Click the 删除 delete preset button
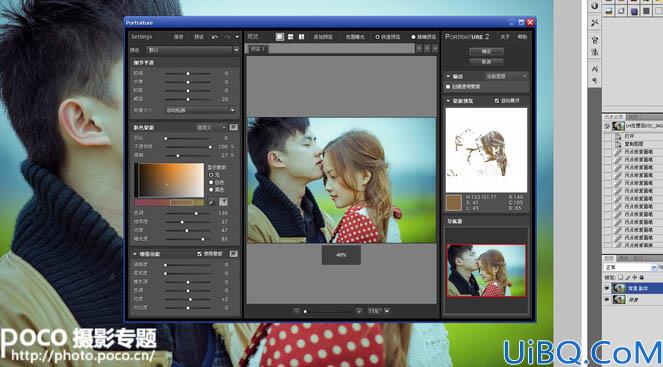Image resolution: width=663 pixels, height=367 pixels. point(199,37)
